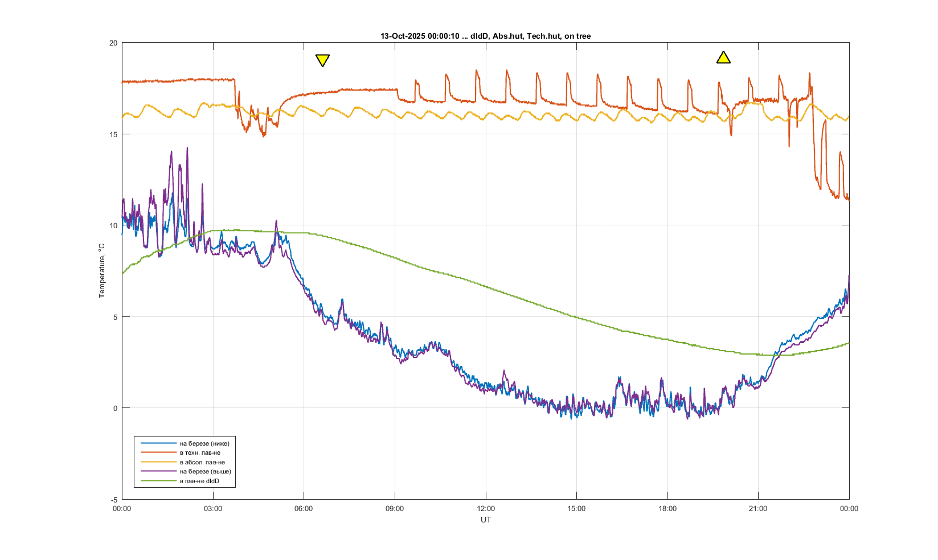Click yellow line sample in the legend
The image size is (938, 560).
158,462
